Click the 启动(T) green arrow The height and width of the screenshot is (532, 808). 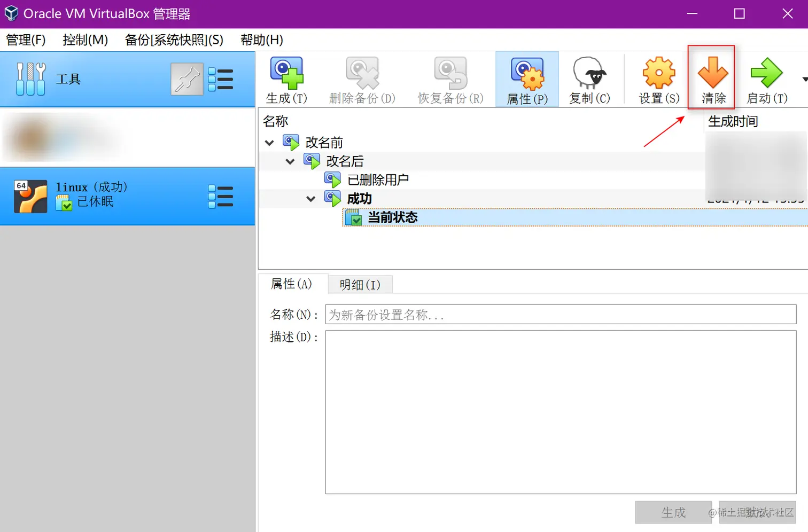[x=766, y=73]
